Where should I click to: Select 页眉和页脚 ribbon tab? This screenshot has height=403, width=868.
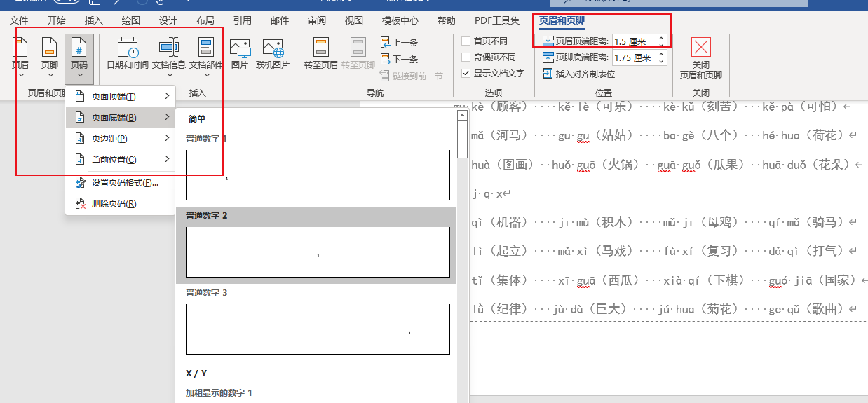(x=562, y=20)
